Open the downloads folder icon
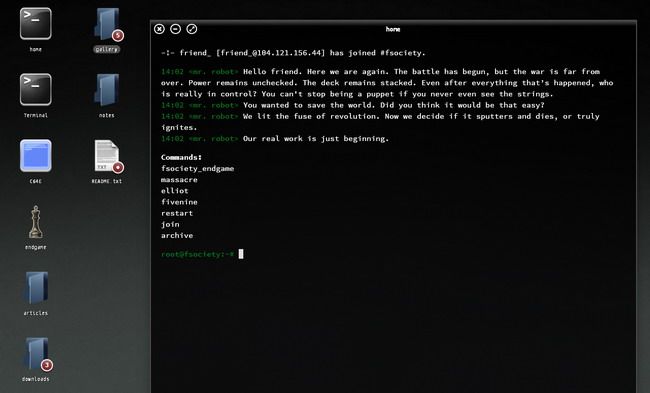The width and height of the screenshot is (650, 393). [37, 354]
